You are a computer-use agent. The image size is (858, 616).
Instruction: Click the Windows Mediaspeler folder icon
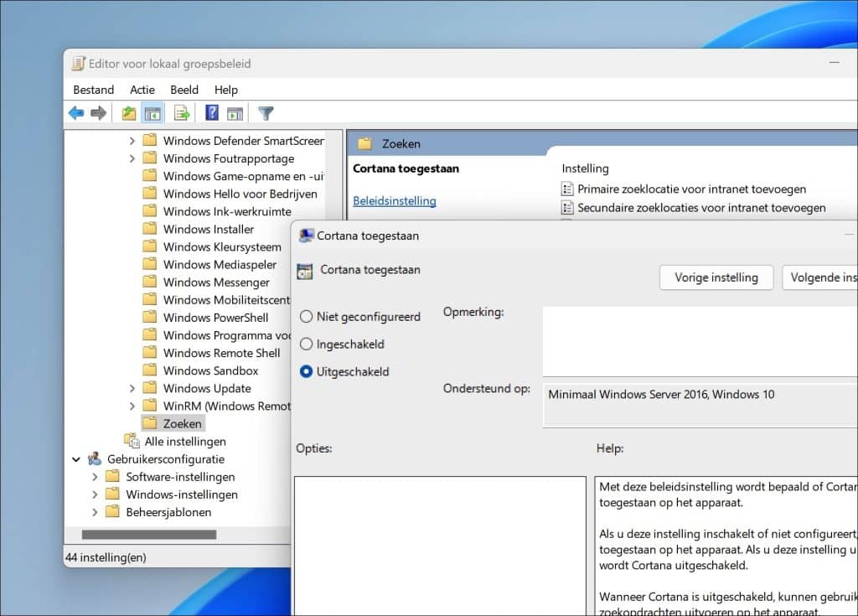(x=149, y=264)
